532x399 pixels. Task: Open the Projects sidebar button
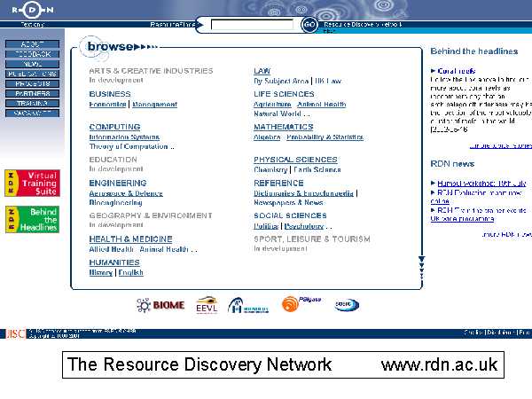click(x=33, y=83)
